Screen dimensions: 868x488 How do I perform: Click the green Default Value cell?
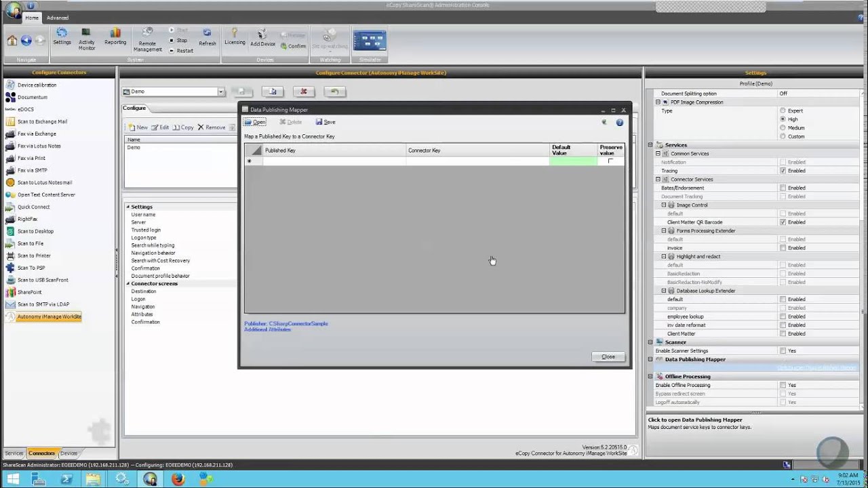coord(573,161)
